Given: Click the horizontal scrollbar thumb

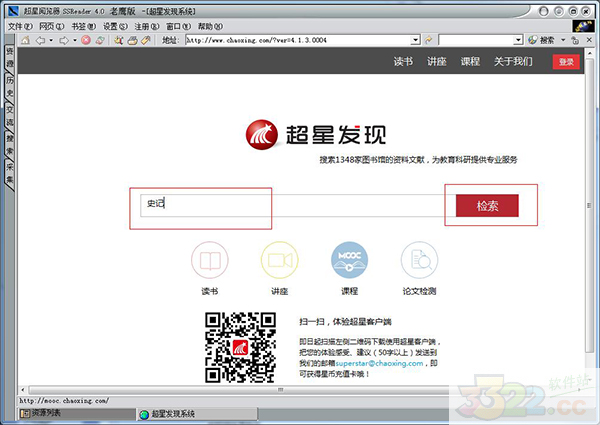Looking at the screenshot, I should click(280, 390).
